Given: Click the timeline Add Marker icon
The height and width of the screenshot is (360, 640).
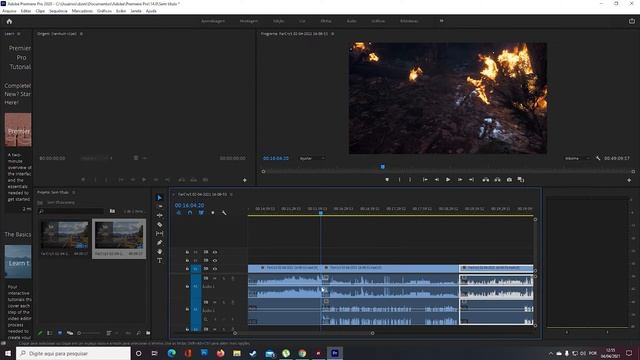Looking at the screenshot, I should (213, 213).
